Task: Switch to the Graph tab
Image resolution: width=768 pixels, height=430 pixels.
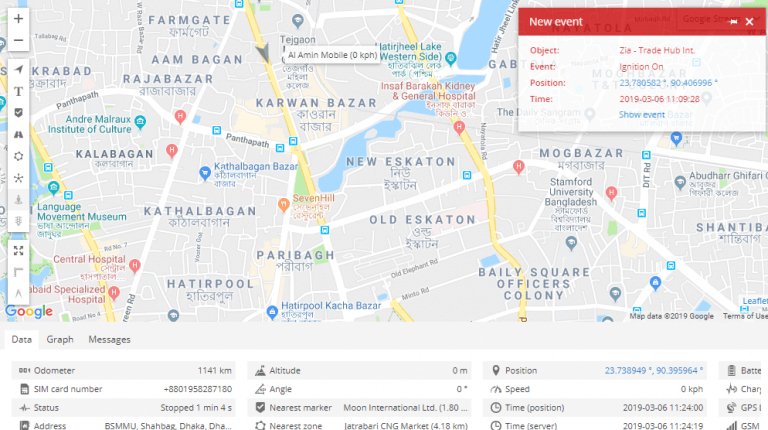Action: coord(60,339)
